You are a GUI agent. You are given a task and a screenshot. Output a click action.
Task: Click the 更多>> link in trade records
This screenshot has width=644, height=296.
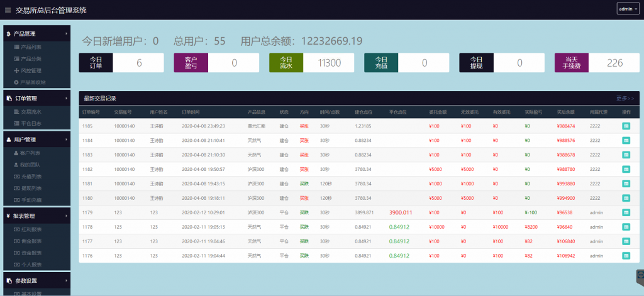625,99
